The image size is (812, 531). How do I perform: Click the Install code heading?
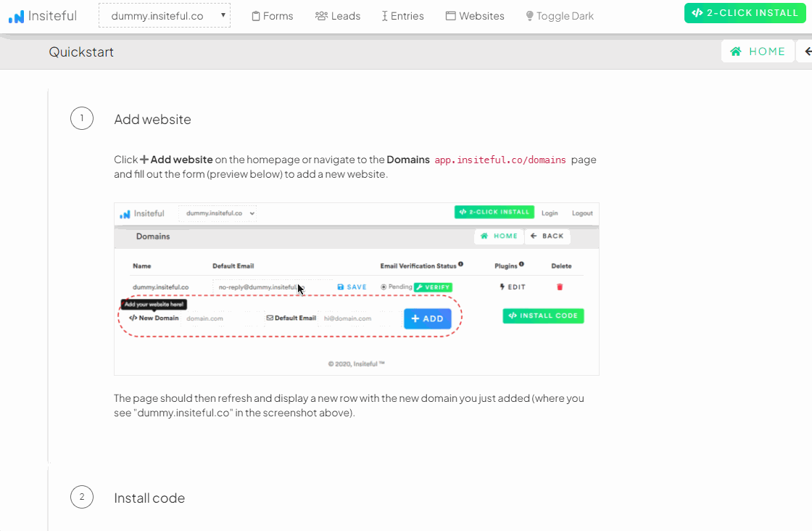tap(149, 498)
